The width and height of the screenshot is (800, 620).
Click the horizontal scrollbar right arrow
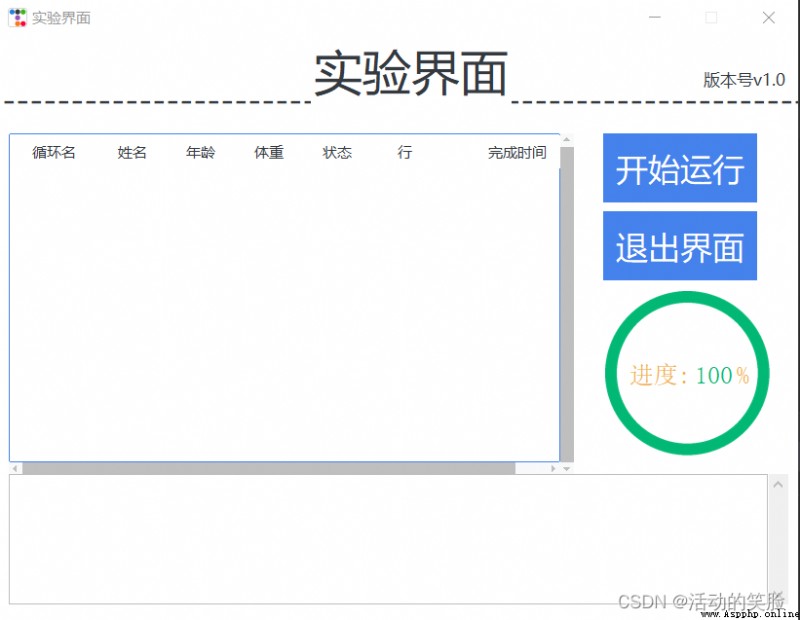point(554,468)
